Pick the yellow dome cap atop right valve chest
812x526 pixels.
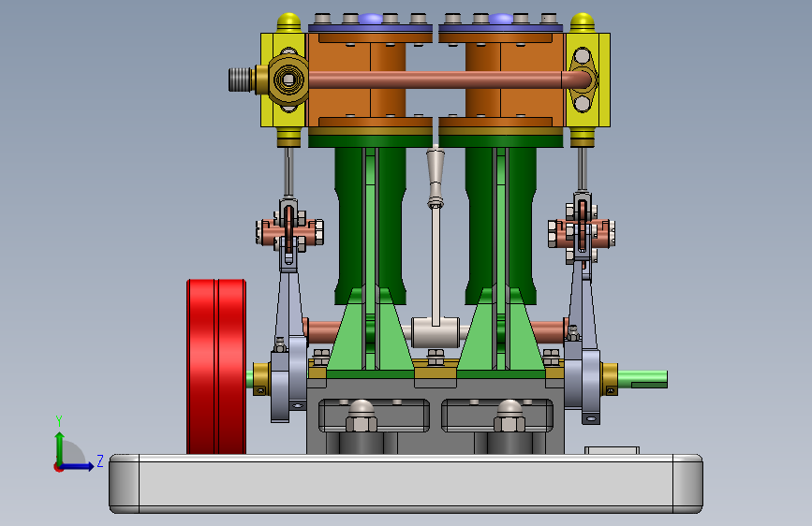tap(582, 22)
